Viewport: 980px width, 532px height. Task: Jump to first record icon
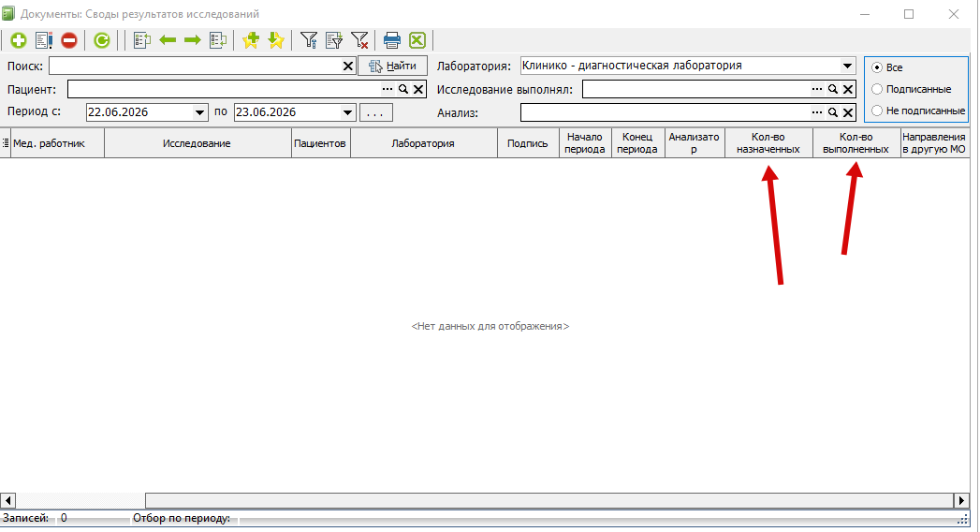point(142,40)
